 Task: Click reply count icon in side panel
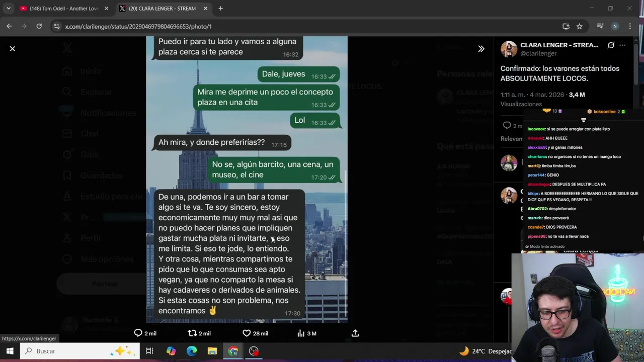[507, 125]
